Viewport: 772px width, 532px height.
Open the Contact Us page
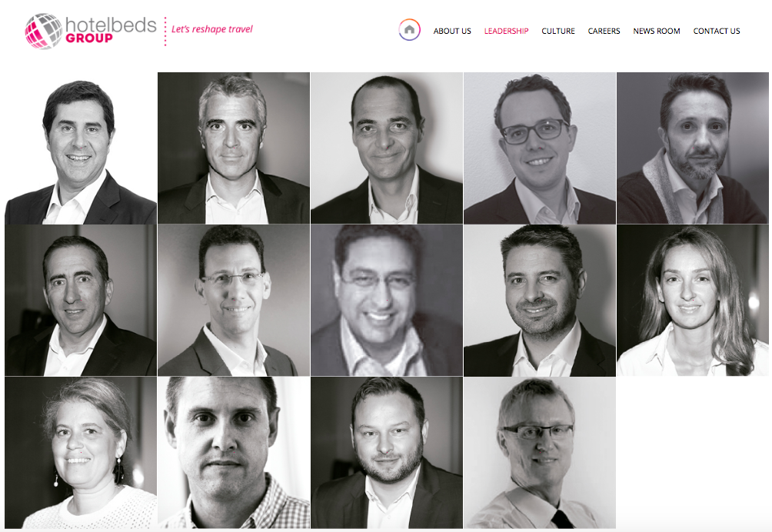717,31
